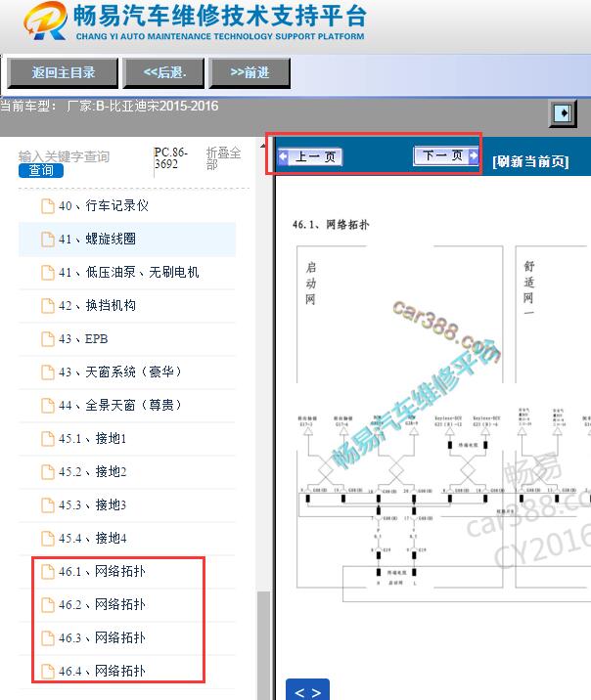The height and width of the screenshot is (700, 591).
Task: Click the >>前进 forward button
Action: [250, 72]
